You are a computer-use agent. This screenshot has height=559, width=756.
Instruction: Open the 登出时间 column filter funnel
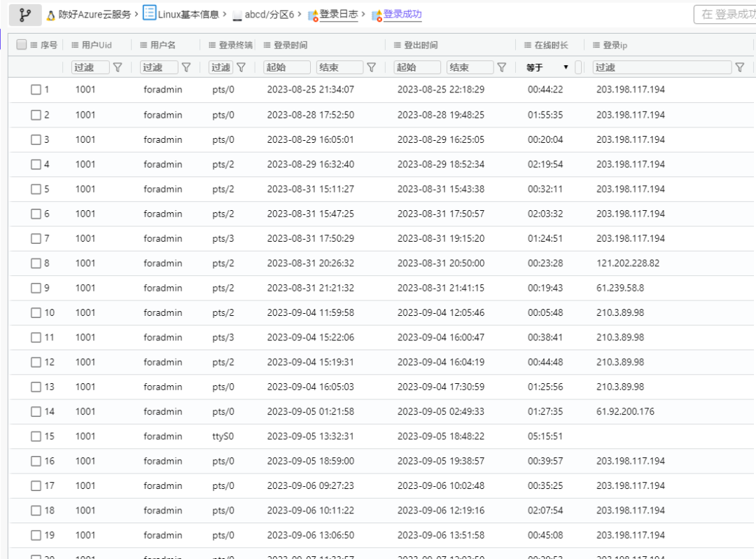point(501,67)
